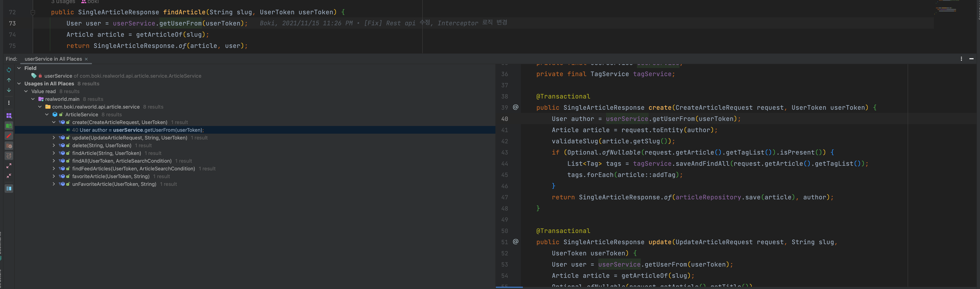Image resolution: width=980 pixels, height=289 pixels.
Task: Minimize the Find tool window
Action: click(x=971, y=59)
